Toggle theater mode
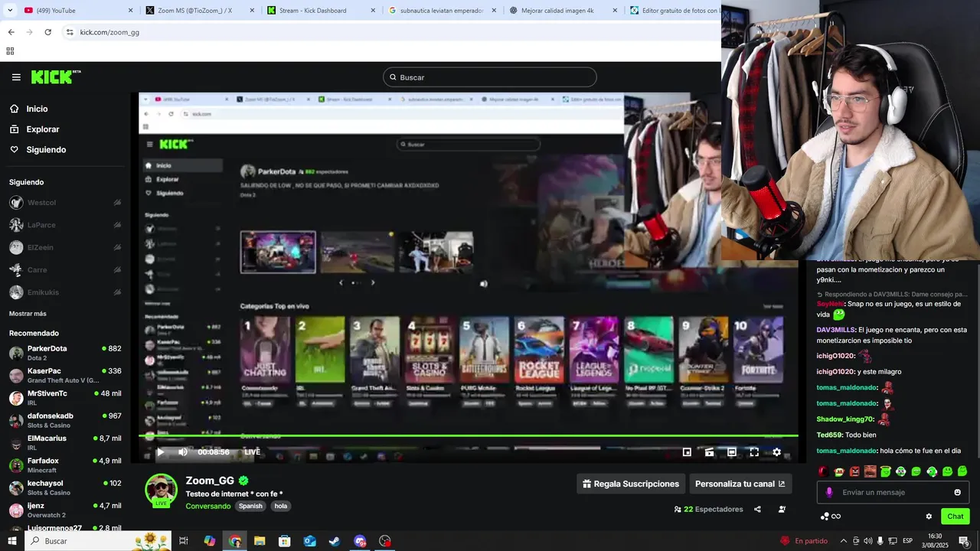The width and height of the screenshot is (980, 551). (x=731, y=452)
